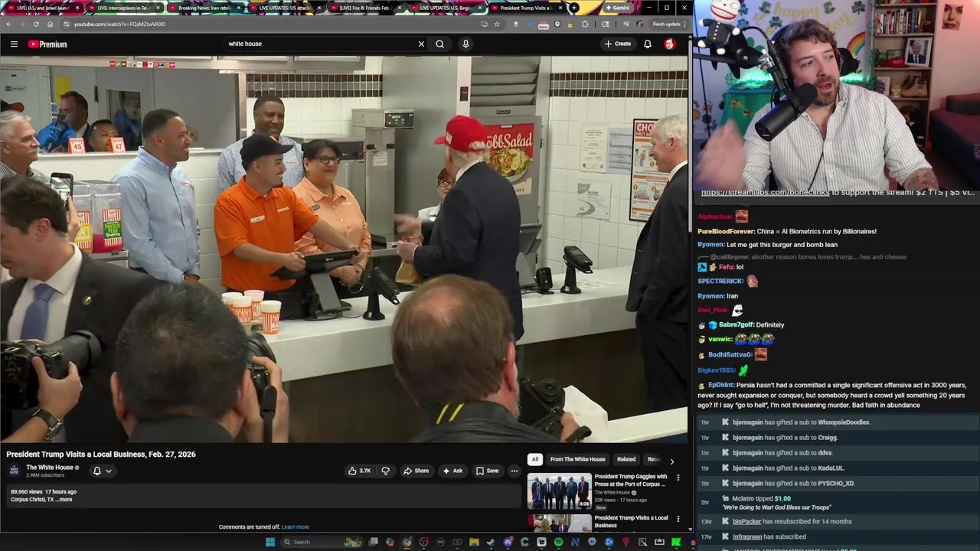
Task: Follow the 'Learn more' comments link
Action: (x=295, y=527)
